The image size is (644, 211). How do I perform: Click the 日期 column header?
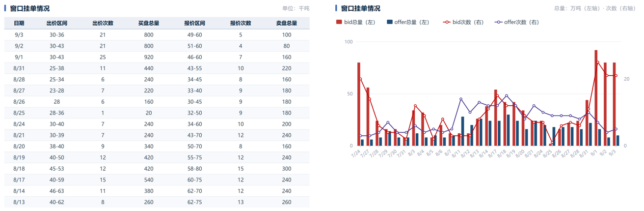(19, 23)
